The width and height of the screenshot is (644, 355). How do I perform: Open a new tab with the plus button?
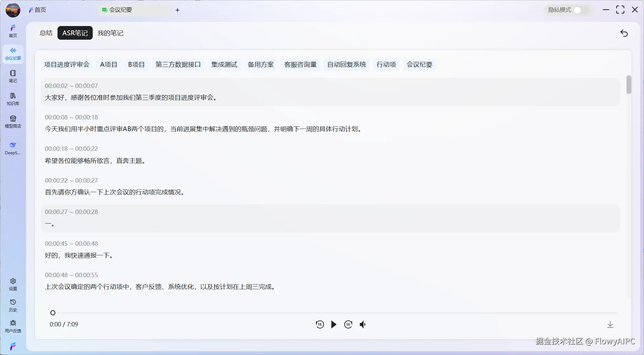pos(177,10)
